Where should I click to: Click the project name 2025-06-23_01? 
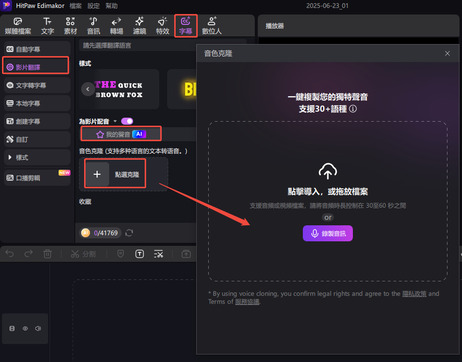point(327,6)
